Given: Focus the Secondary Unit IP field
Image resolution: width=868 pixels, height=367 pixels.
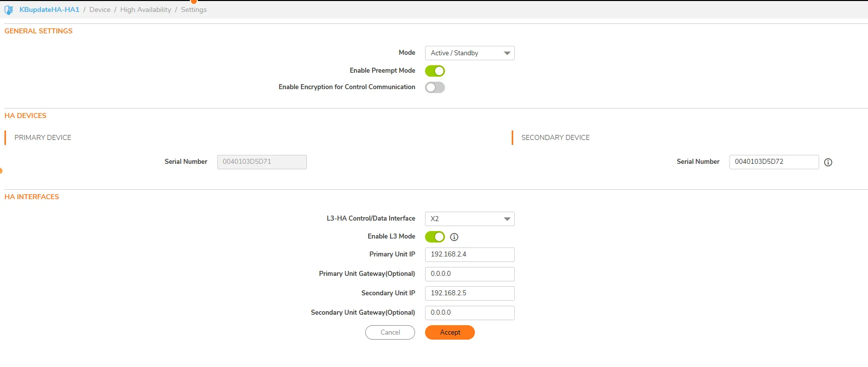Looking at the screenshot, I should click(469, 293).
